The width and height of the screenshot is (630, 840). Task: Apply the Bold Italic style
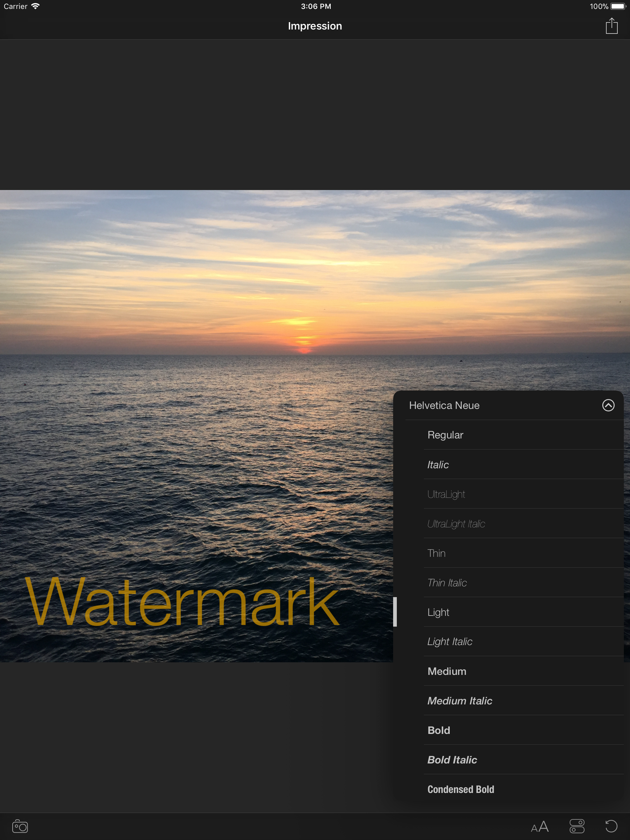452,759
